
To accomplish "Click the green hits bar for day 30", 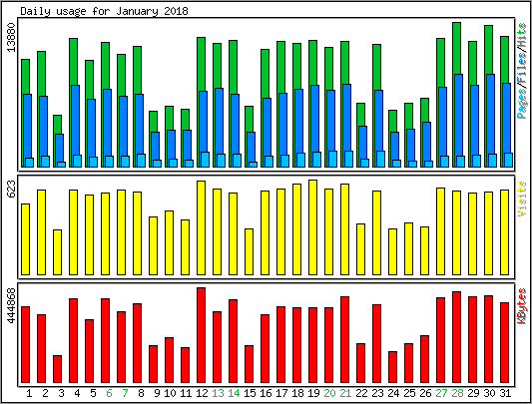I will pyautogui.click(x=488, y=50).
